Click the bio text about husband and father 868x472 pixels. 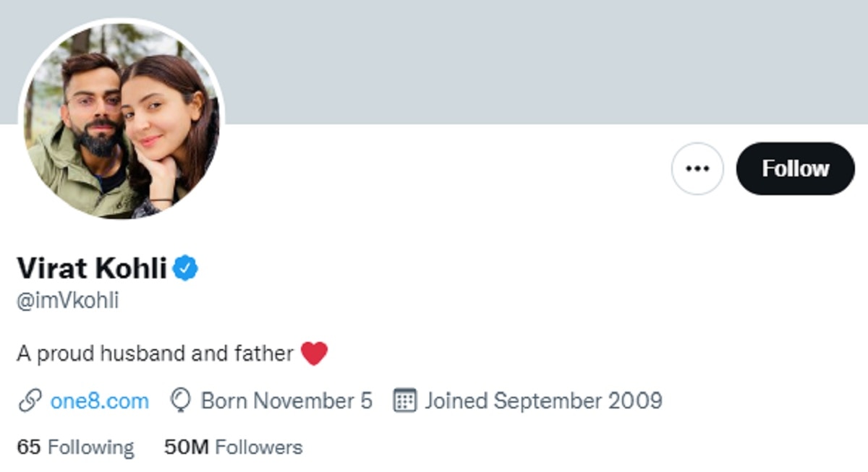pos(156,353)
